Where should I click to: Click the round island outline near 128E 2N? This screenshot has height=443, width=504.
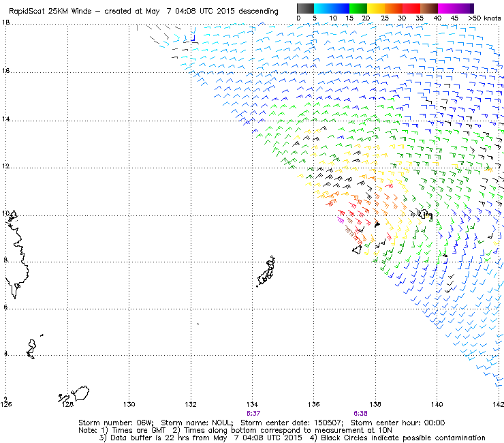click(x=80, y=393)
